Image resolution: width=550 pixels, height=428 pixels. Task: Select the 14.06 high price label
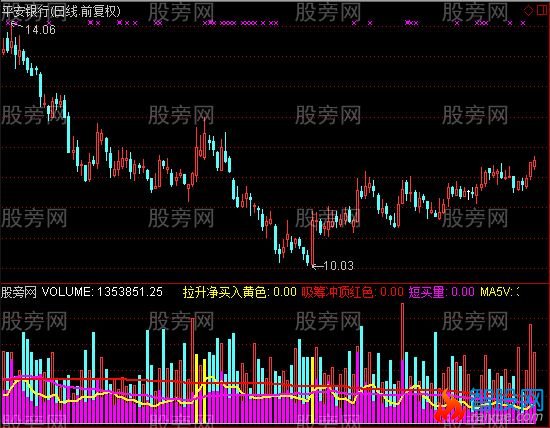tap(40, 30)
